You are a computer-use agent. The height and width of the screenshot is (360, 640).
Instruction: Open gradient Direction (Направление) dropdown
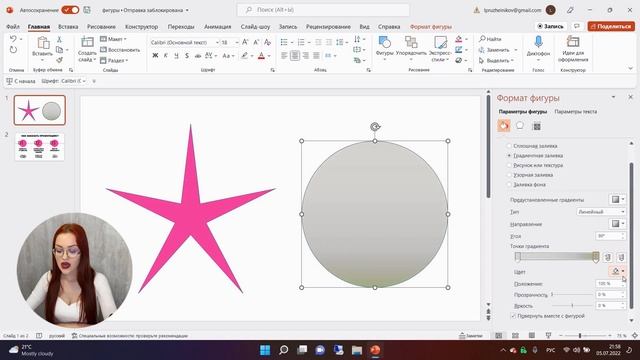click(x=617, y=224)
